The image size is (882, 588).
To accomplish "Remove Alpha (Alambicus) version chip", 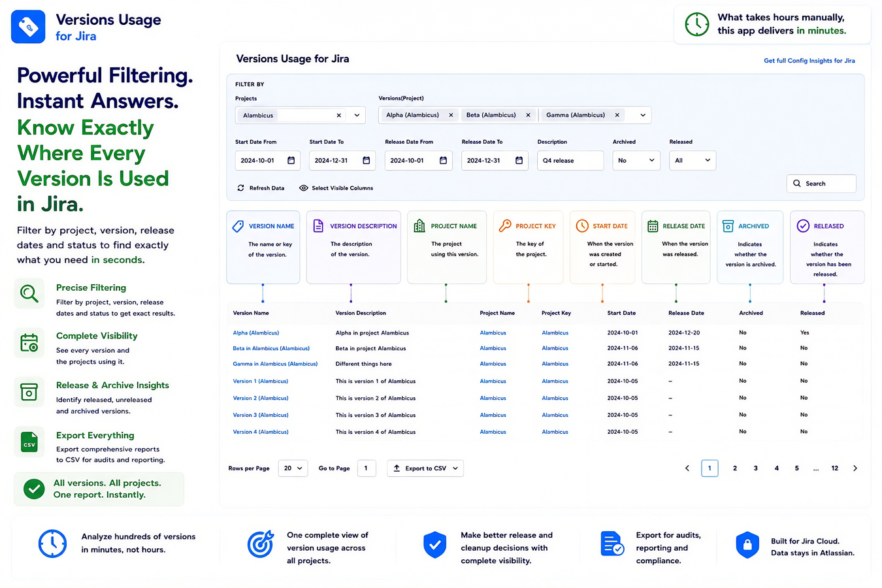I will pyautogui.click(x=451, y=116).
